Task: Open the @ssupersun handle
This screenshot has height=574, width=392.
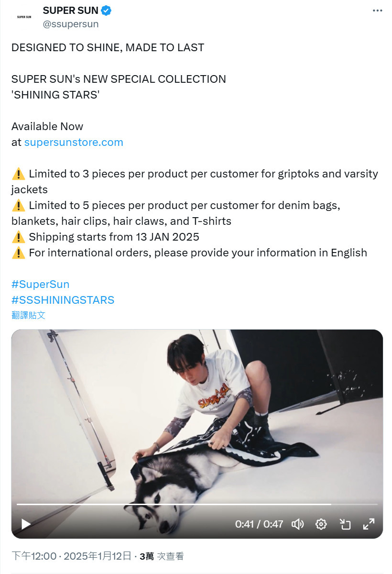Action: click(71, 24)
